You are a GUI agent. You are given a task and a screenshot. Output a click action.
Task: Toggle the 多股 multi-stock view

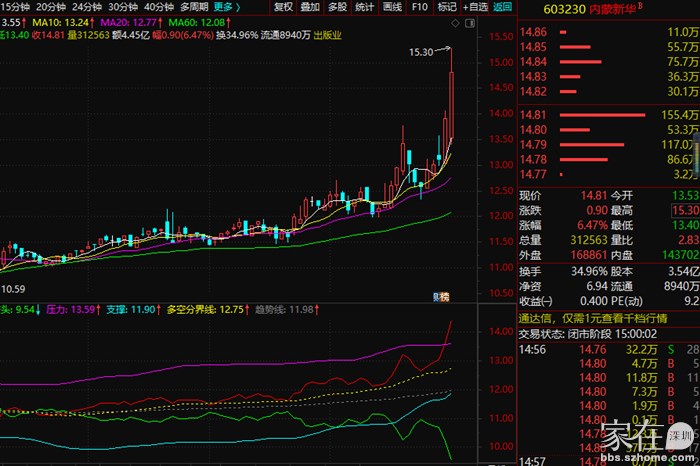(337, 6)
